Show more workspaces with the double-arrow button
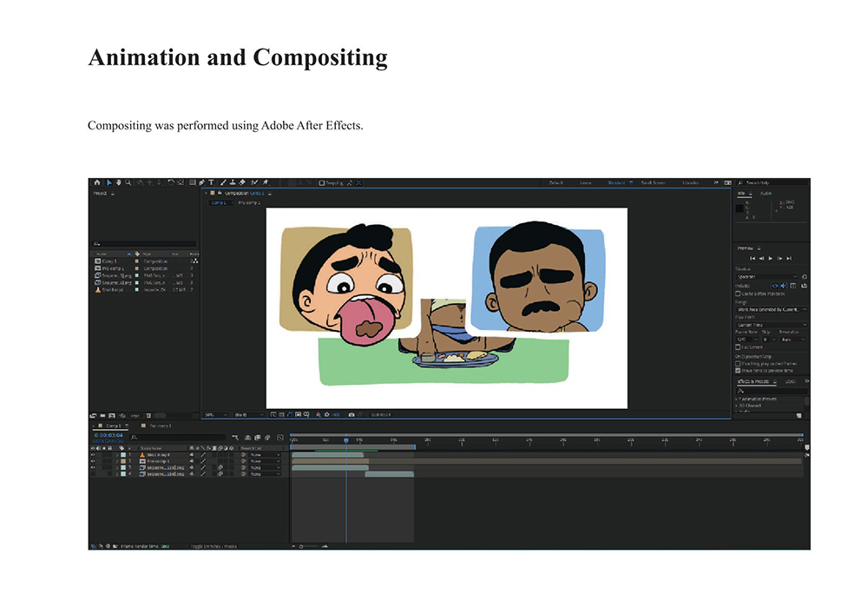The height and width of the screenshot is (614, 868). point(716,182)
